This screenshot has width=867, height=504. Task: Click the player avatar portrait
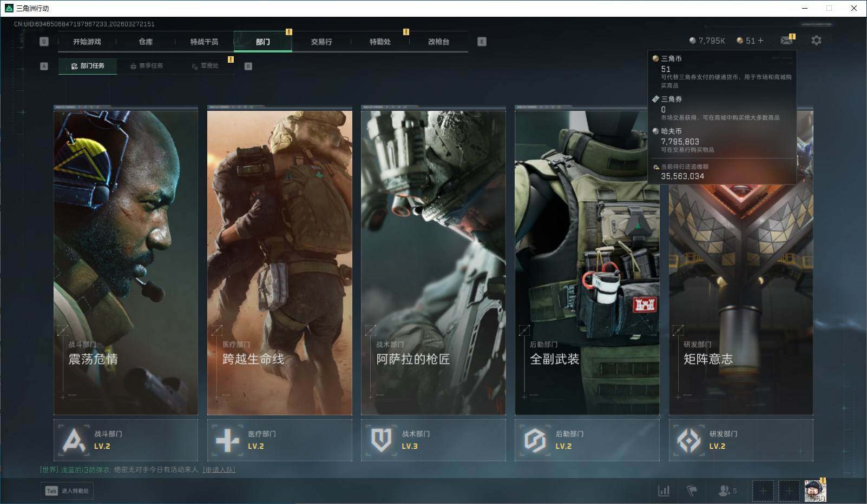815,490
